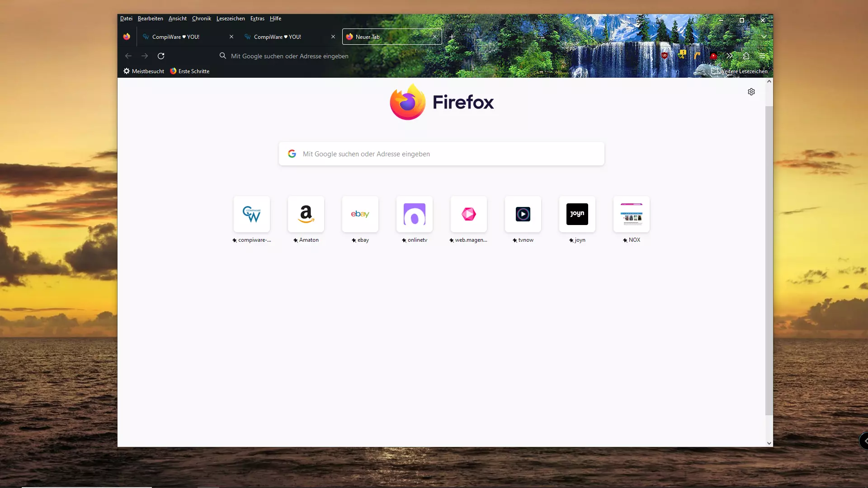
Task: Open the NOX shortcut tile
Action: (x=632, y=214)
